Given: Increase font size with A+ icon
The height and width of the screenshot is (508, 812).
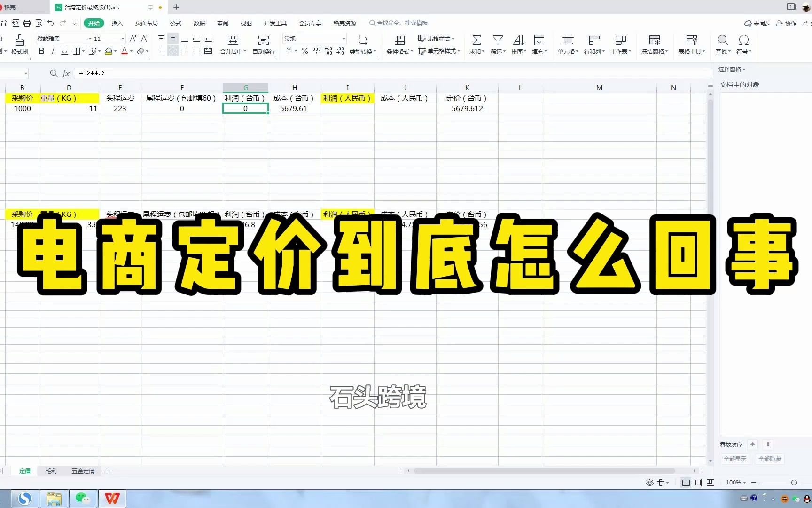Looking at the screenshot, I should (133, 39).
